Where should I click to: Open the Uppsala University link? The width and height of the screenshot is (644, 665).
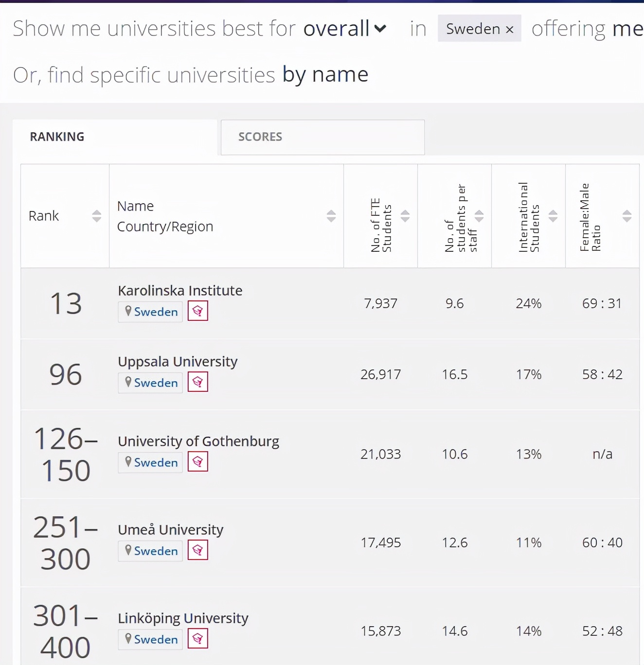click(x=178, y=362)
